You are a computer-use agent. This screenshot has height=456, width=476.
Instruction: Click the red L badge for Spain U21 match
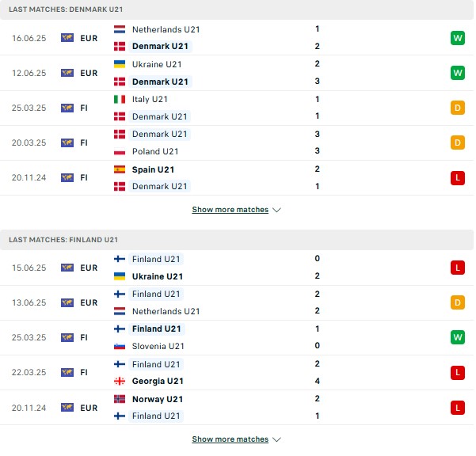(458, 178)
